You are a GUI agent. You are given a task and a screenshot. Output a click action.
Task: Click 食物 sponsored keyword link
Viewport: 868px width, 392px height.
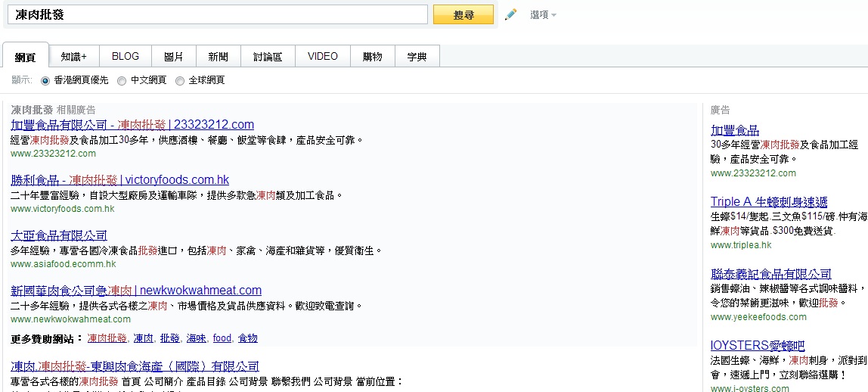(248, 338)
